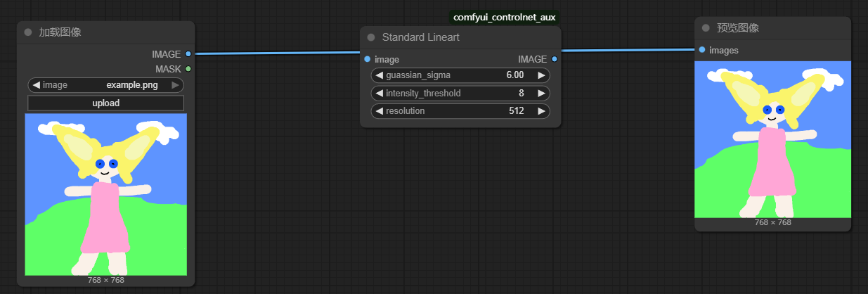
Task: Select previous image file with left arrow
Action: [x=36, y=85]
